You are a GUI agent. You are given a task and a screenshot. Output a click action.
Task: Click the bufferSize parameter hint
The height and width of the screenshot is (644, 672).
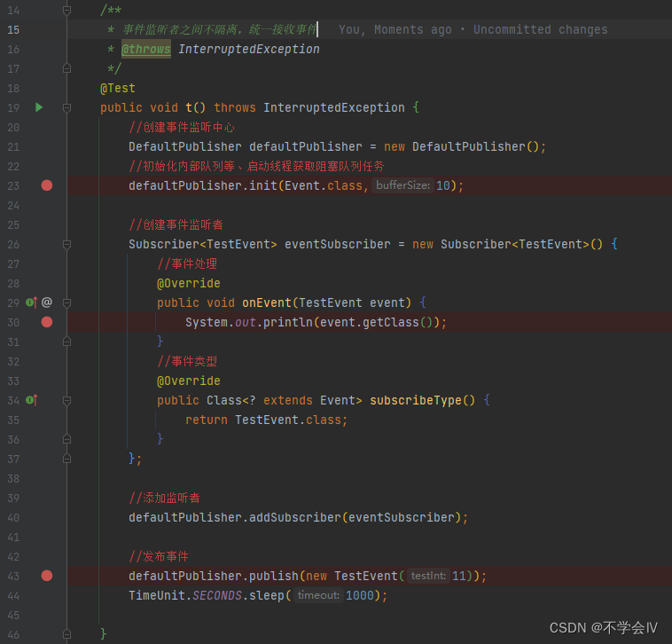pyautogui.click(x=402, y=185)
